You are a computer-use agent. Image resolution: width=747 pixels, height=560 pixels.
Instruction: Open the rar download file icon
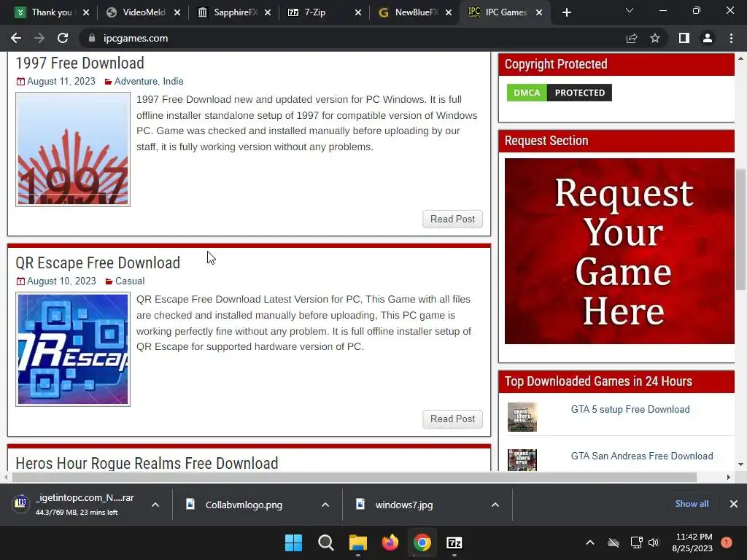pyautogui.click(x=20, y=503)
